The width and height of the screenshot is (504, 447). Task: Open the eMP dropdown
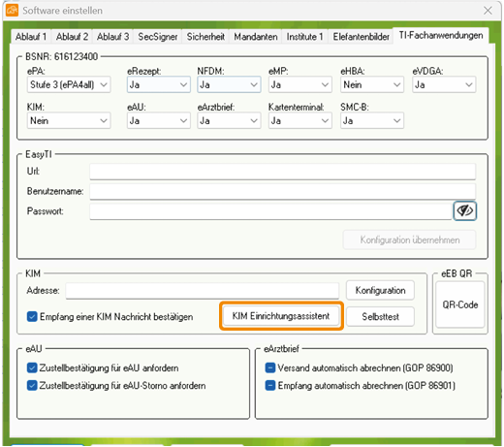point(299,84)
